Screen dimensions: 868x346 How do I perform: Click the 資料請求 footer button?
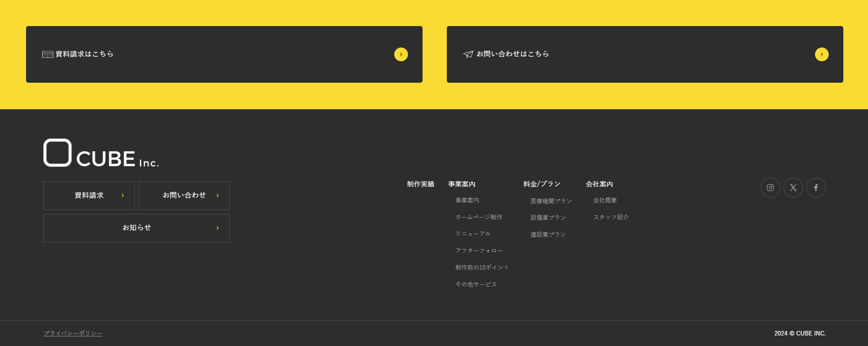(89, 196)
